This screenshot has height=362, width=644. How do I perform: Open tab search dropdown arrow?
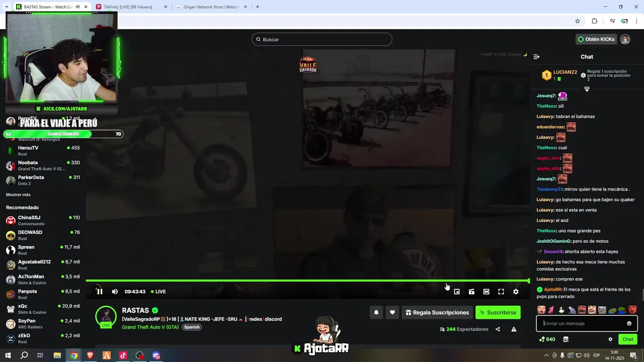click(6, 7)
